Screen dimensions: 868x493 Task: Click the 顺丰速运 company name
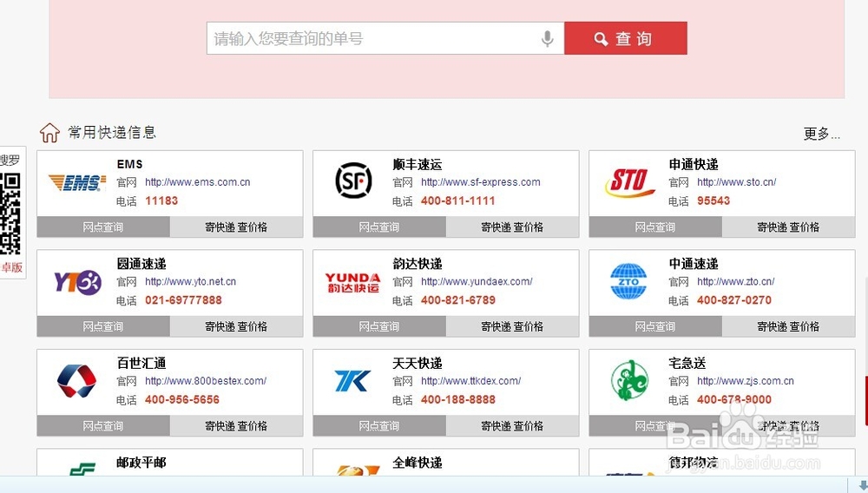pos(418,164)
